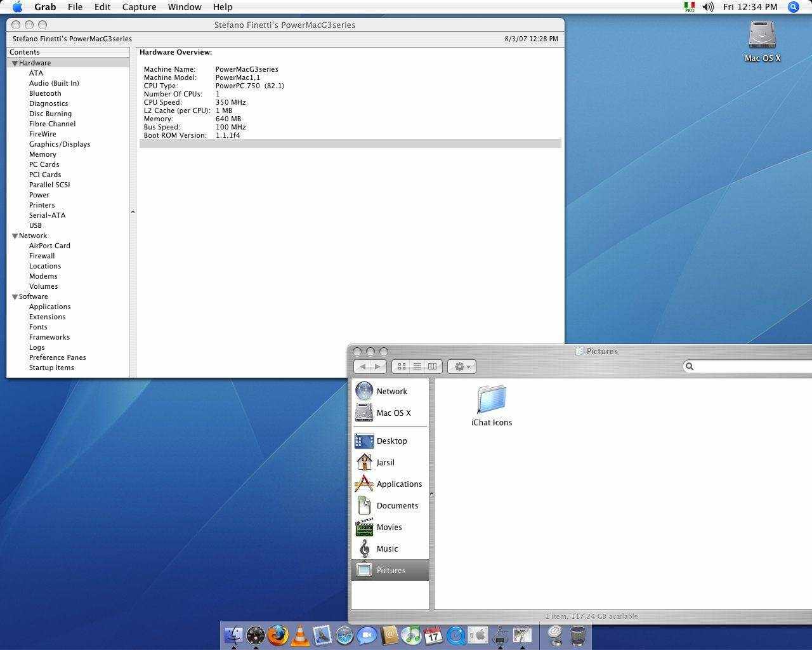Select Hardware heading in Contents
Image resolution: width=812 pixels, height=650 pixels.
68,63
